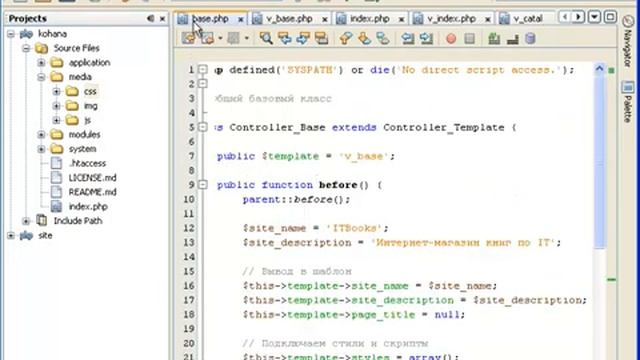Collapse the Source Files folder

(26, 48)
